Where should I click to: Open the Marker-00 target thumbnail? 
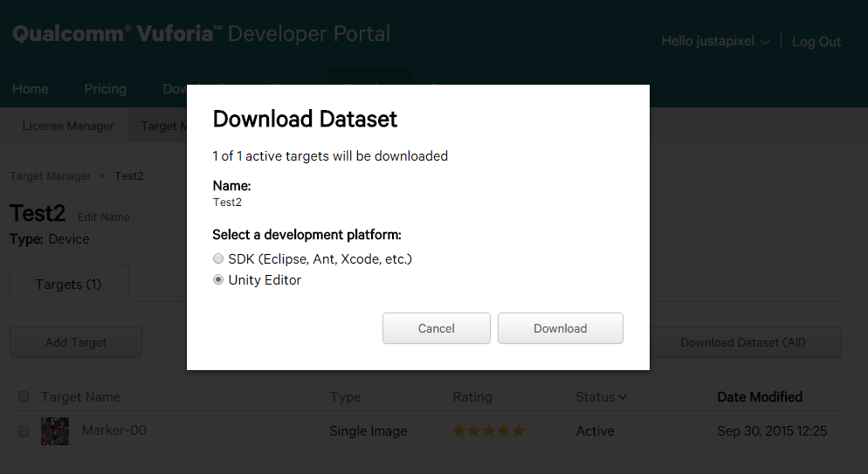[55, 431]
